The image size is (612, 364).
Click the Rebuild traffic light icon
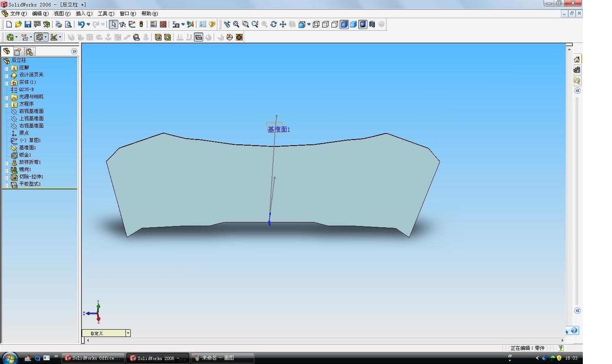pyautogui.click(x=141, y=24)
